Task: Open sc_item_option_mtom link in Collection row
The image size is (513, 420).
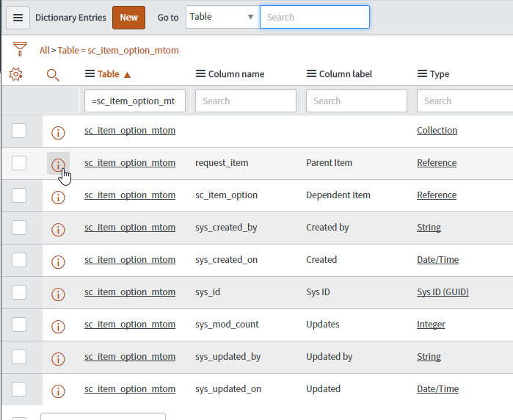Action: (x=130, y=131)
